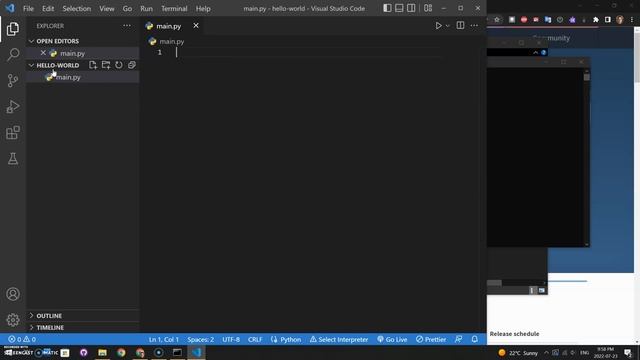Open the Run menu
Viewport: 640px width, 360px height.
(x=146, y=8)
